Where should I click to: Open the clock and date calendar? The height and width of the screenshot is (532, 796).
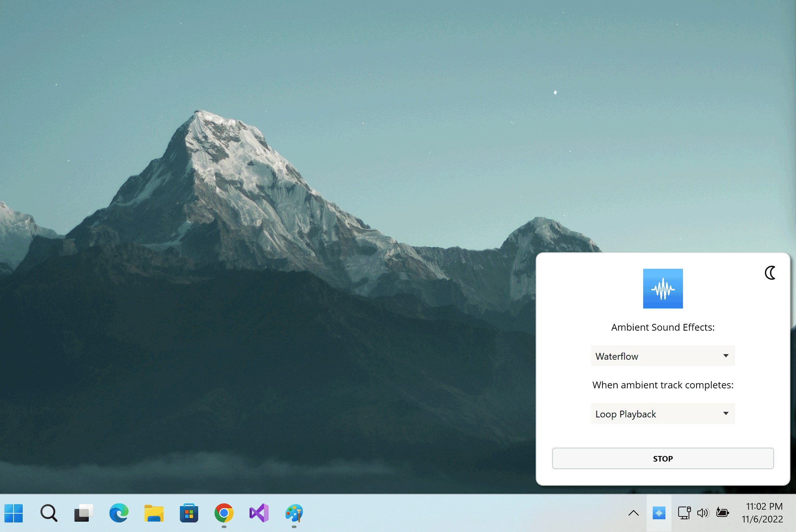763,513
